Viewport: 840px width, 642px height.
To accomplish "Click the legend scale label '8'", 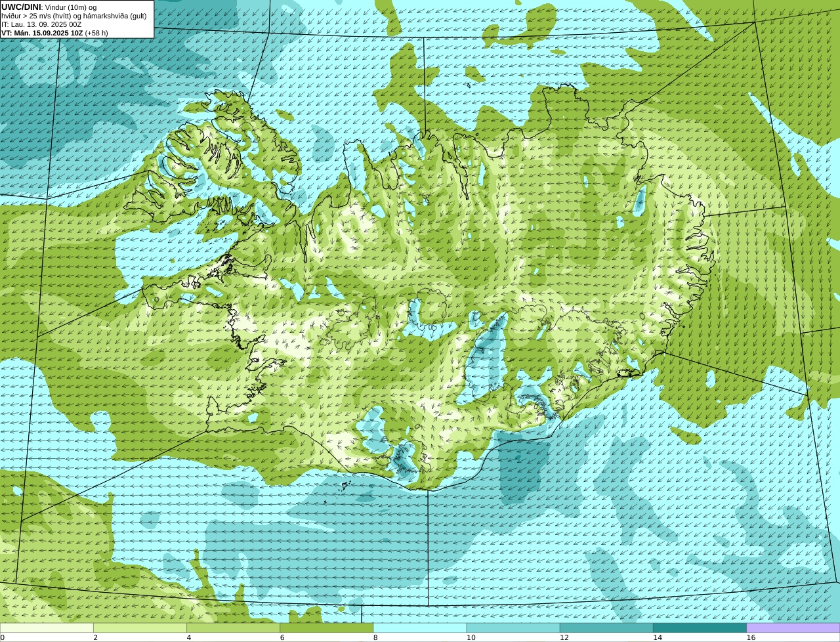I will [375, 637].
